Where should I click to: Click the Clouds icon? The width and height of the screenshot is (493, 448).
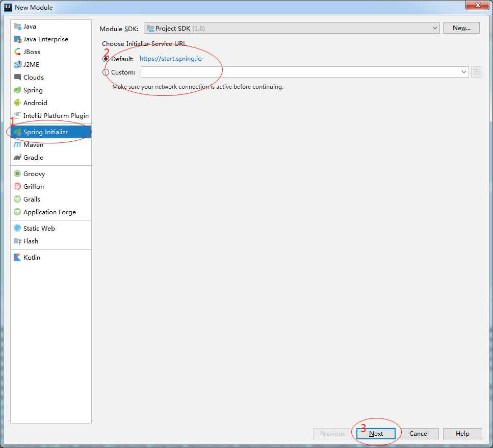[17, 77]
